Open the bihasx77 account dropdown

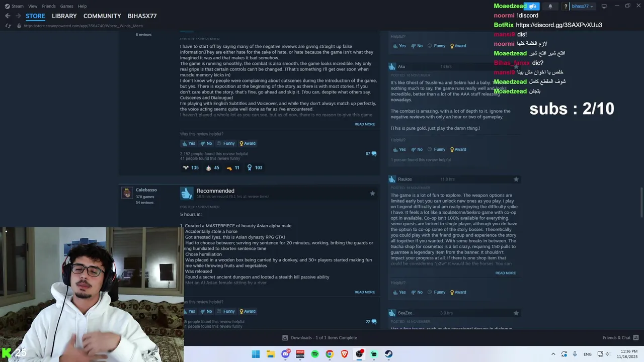[582, 6]
